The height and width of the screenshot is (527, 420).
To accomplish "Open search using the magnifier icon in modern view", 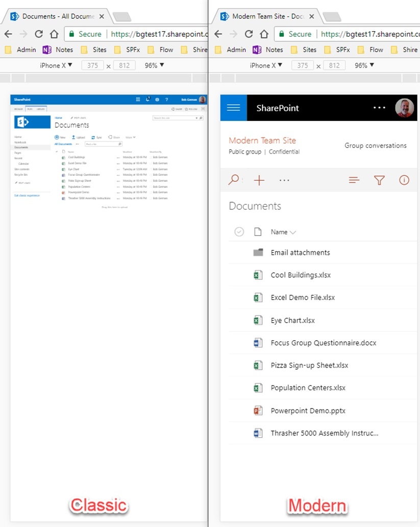I will [234, 180].
